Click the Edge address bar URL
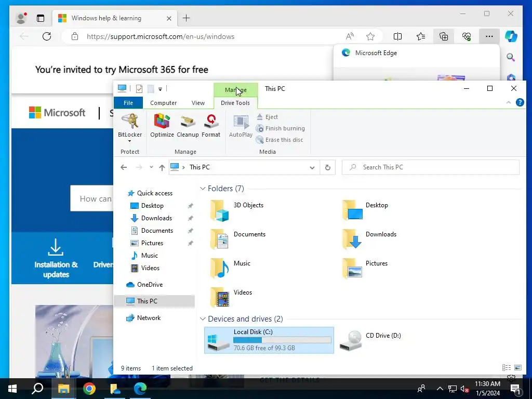The height and width of the screenshot is (399, 532). pyautogui.click(x=161, y=37)
